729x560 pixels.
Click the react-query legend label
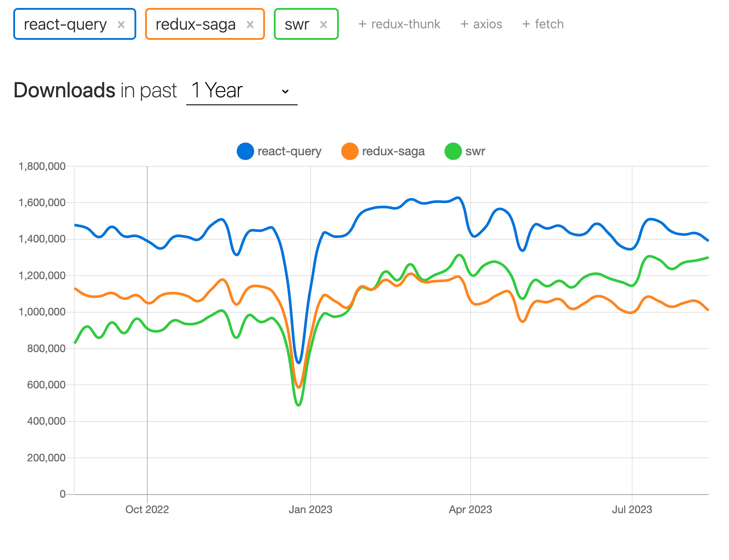pyautogui.click(x=289, y=151)
